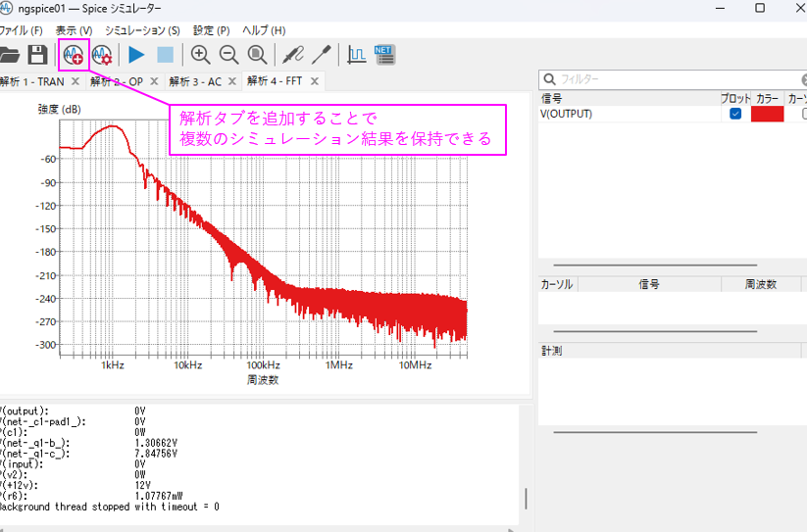The width and height of the screenshot is (807, 532).
Task: Click the カーソル column header in cursor table
Action: coord(556,284)
